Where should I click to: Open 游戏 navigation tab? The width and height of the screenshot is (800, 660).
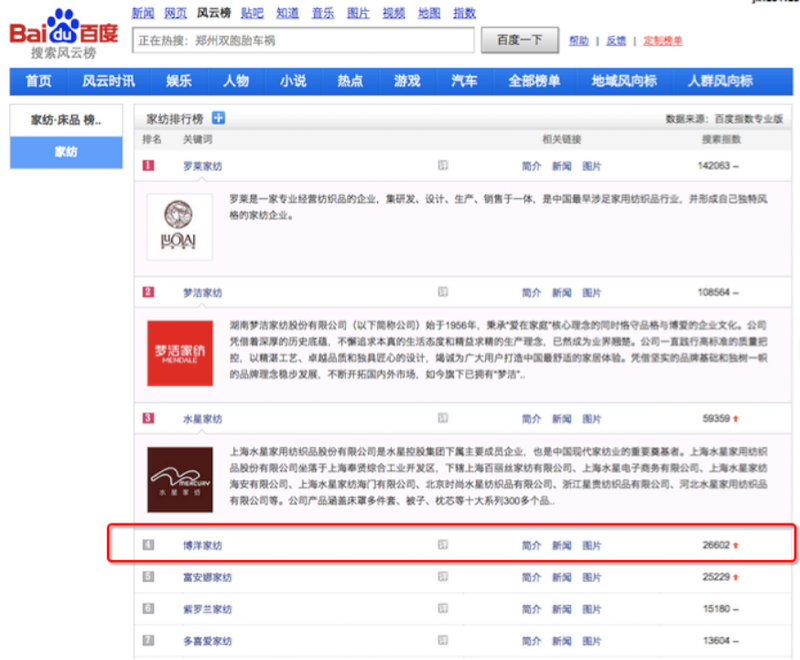coord(407,81)
